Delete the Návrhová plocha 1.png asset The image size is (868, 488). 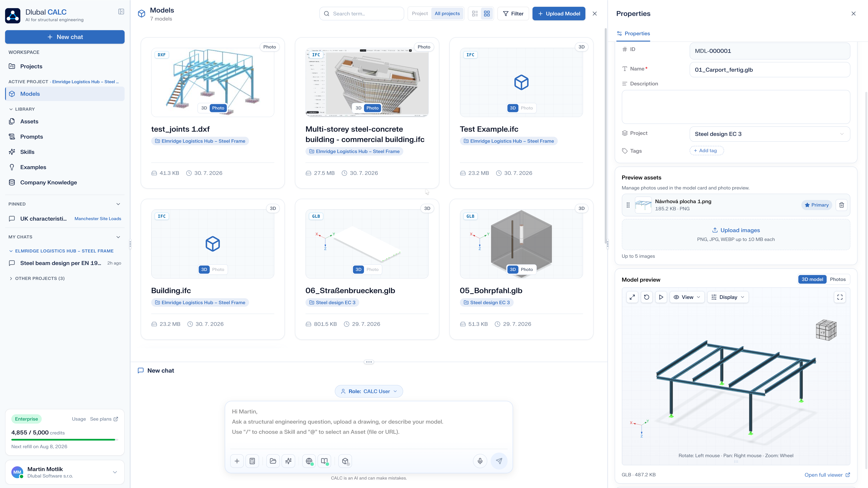[841, 205]
